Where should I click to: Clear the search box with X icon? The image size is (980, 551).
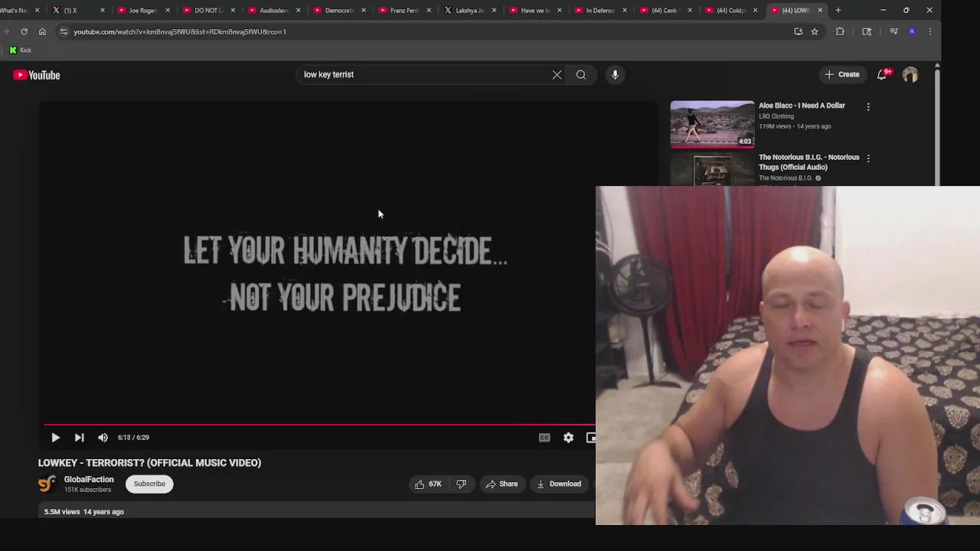click(x=557, y=75)
